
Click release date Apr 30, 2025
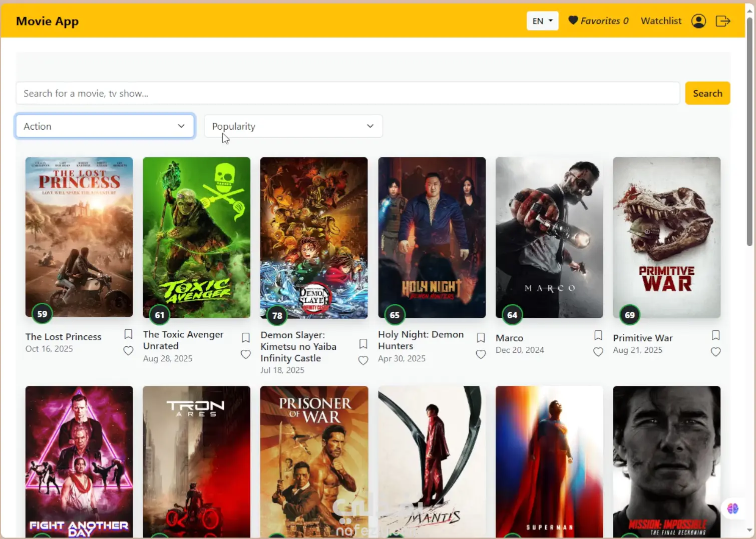coord(402,359)
